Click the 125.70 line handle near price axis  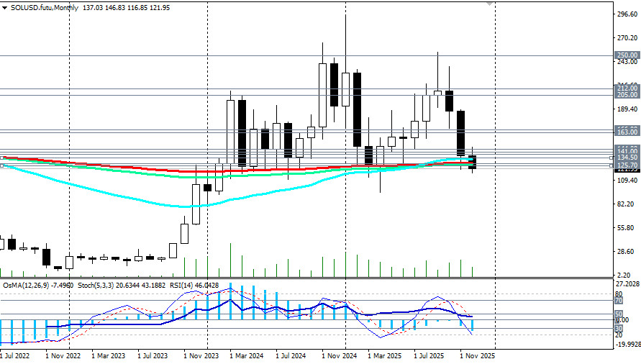pyautogui.click(x=612, y=165)
